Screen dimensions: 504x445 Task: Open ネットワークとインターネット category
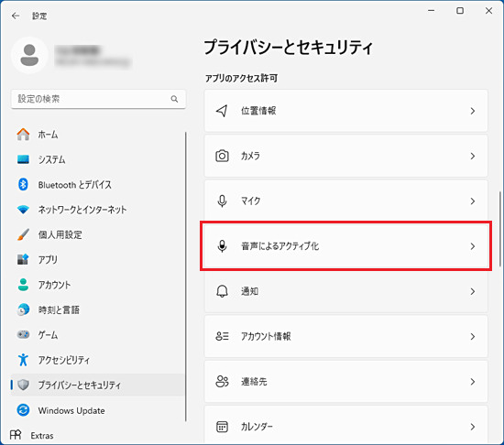[x=97, y=210]
